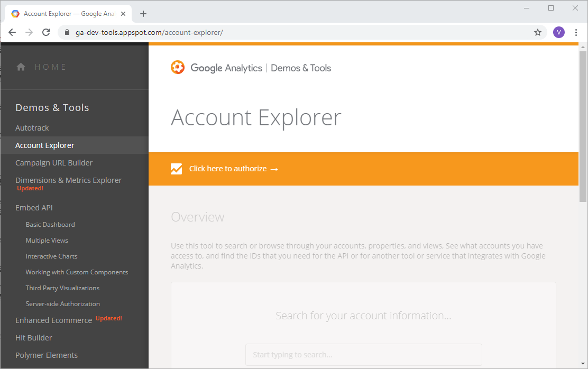Click the Google Analytics gear logo
This screenshot has height=369, width=588.
coord(178,68)
